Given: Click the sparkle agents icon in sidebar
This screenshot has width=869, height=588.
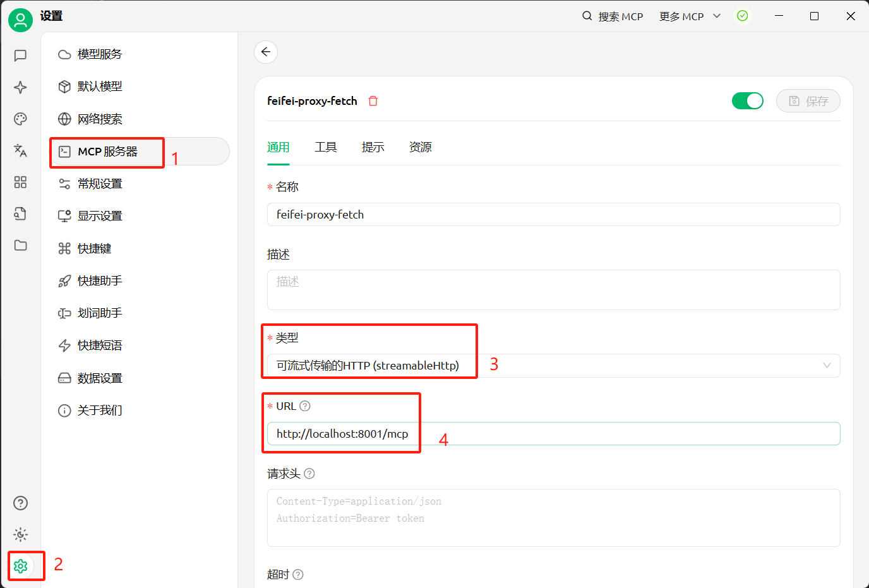Looking at the screenshot, I should (20, 87).
